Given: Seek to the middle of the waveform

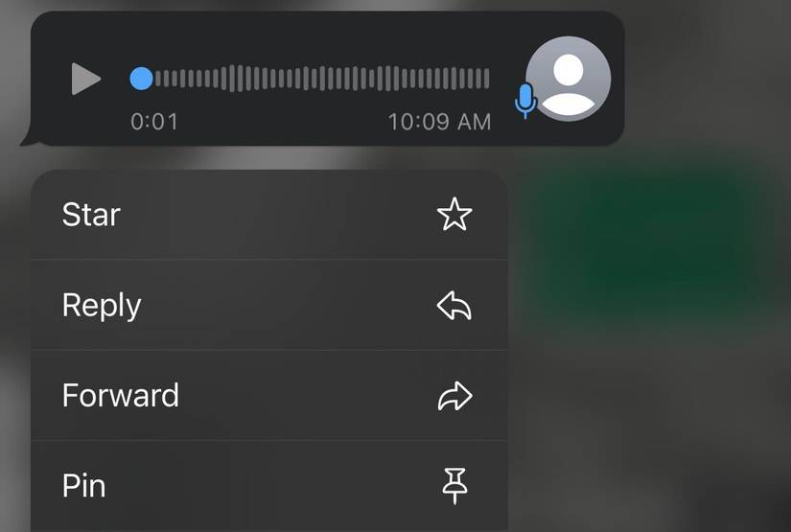Looking at the screenshot, I should 322,79.
